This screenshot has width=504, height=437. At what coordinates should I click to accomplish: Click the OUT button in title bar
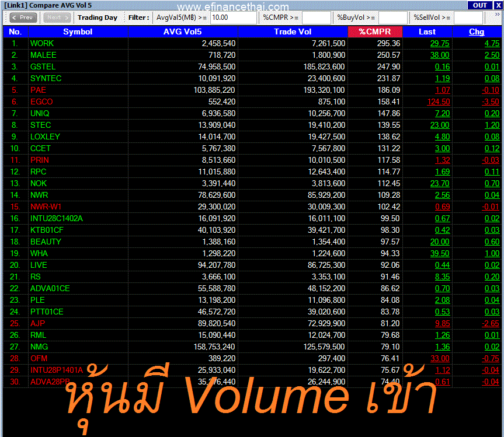(x=479, y=5)
